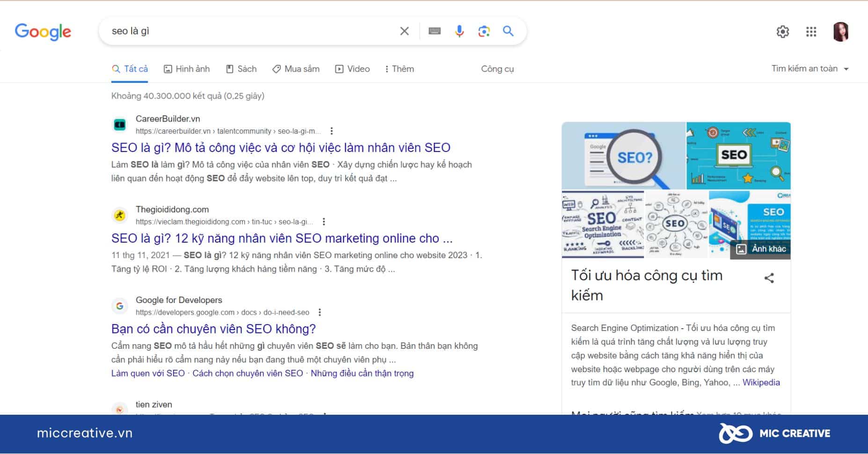The image size is (868, 454).
Task: Click CareerBuilder.vn favicon
Action: (x=120, y=125)
